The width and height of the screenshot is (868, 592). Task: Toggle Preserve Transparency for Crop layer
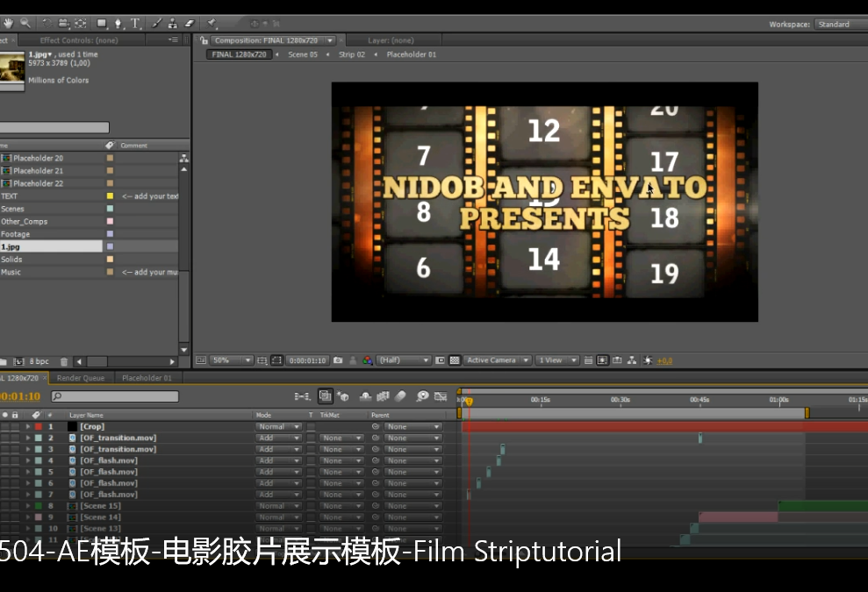coord(311,427)
